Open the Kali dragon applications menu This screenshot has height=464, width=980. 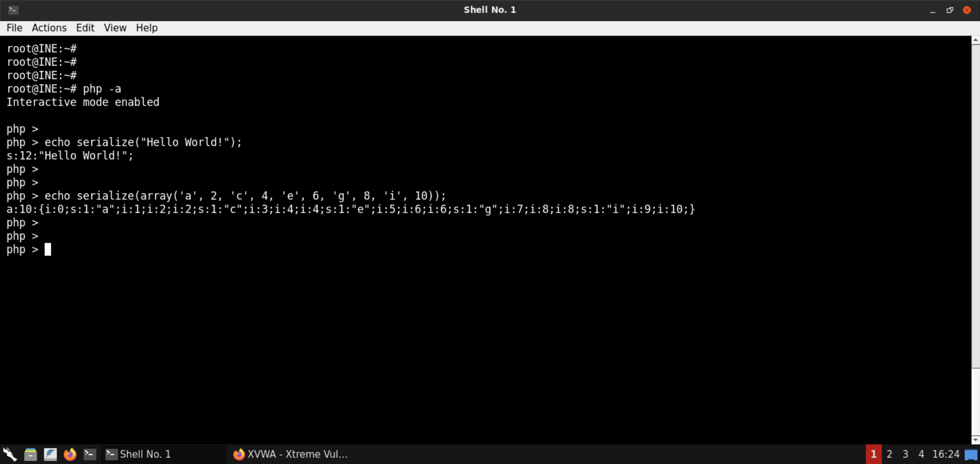[x=10, y=454]
